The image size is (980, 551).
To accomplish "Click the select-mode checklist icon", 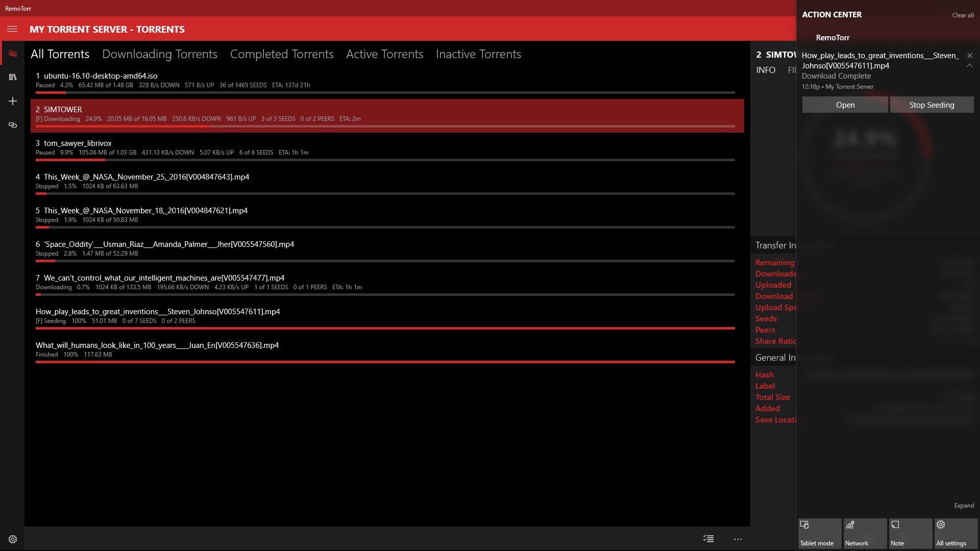I will coord(708,539).
